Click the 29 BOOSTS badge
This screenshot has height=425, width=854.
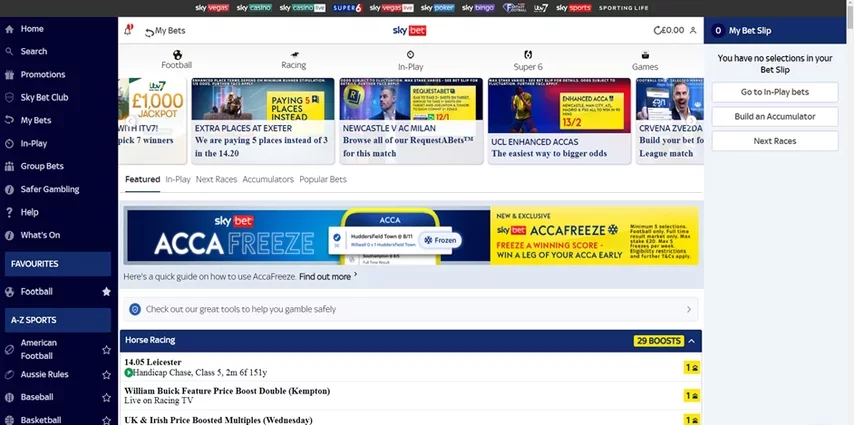tap(658, 341)
